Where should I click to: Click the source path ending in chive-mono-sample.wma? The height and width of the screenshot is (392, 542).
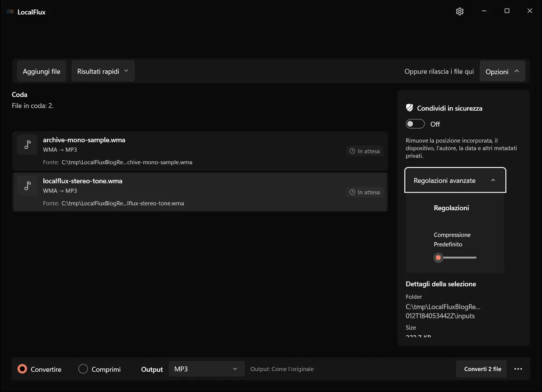point(127,162)
